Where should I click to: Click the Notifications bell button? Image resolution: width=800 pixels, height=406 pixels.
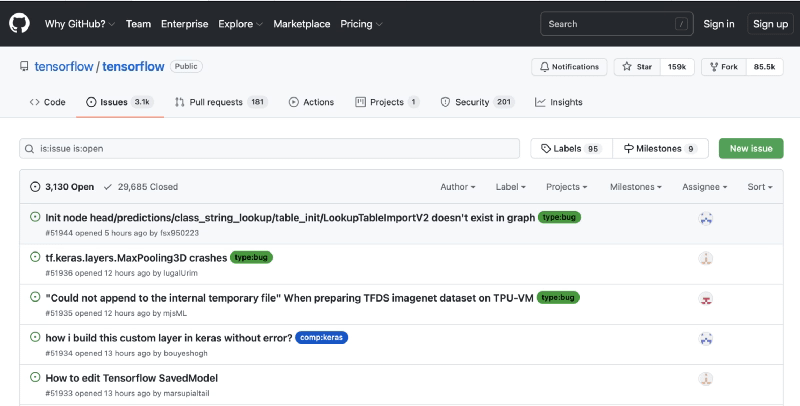570,67
